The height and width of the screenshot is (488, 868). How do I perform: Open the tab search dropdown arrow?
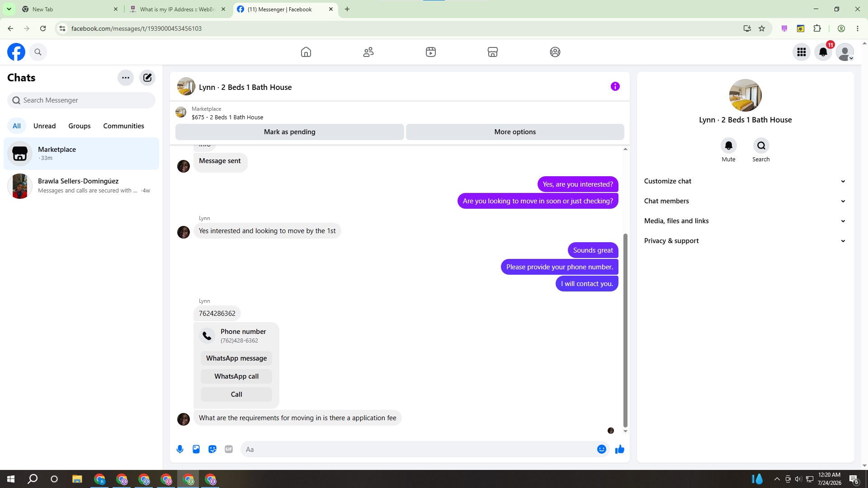[9, 9]
